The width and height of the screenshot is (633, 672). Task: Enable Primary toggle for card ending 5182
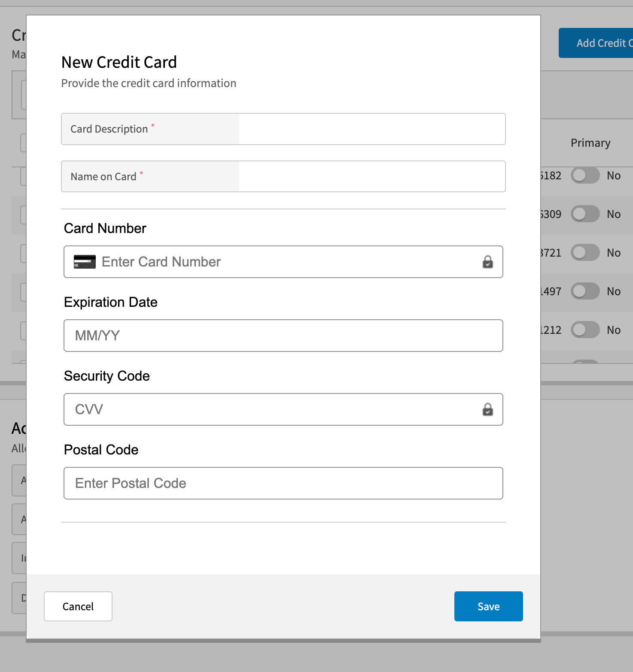585,176
